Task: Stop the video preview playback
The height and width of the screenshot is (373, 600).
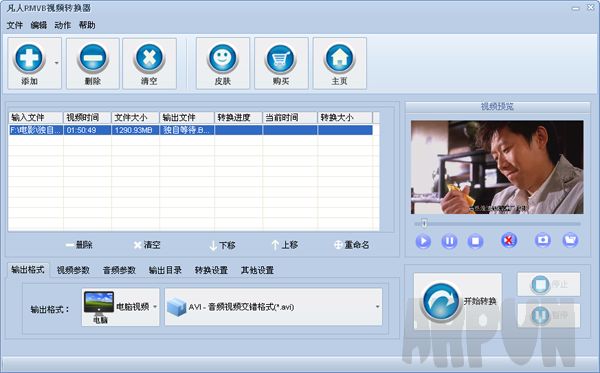Action: (x=475, y=241)
